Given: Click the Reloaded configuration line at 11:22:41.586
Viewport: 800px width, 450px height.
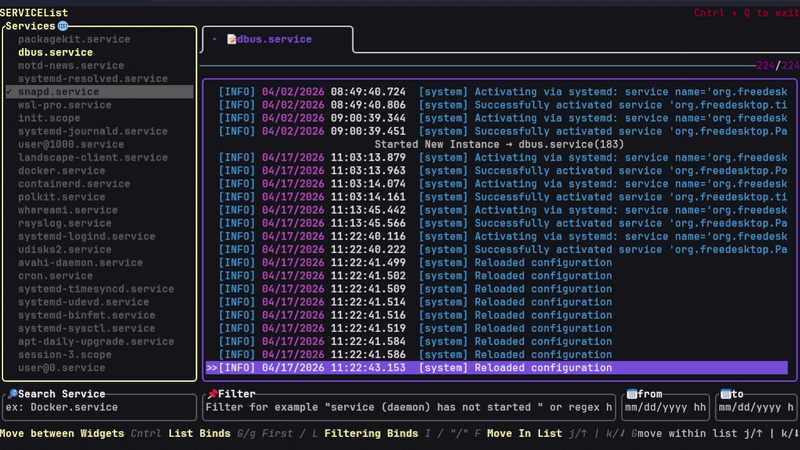Looking at the screenshot, I should 497,355.
